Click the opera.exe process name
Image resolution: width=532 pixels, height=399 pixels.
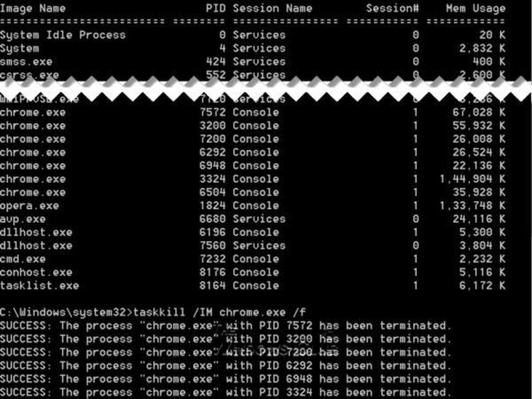(29, 206)
